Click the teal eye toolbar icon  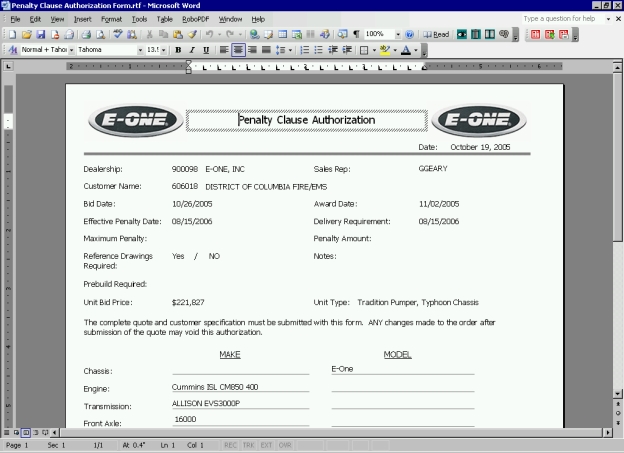click(x=462, y=35)
